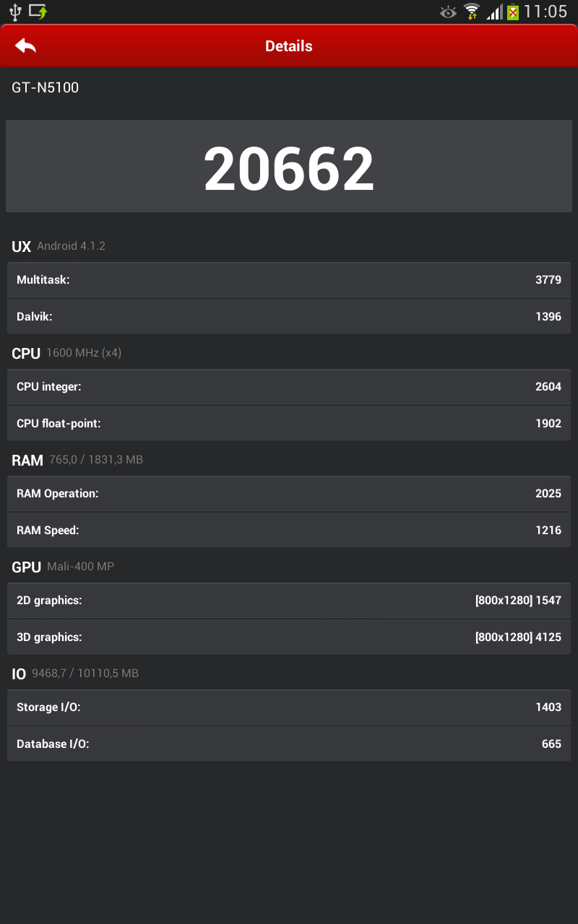Open the RAM Speed row
The image size is (578, 924).
[289, 531]
